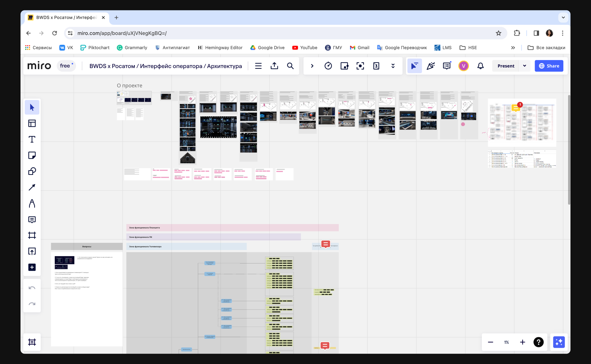Toggle the frames panel at bottom left
The height and width of the screenshot is (364, 591).
tap(32, 342)
